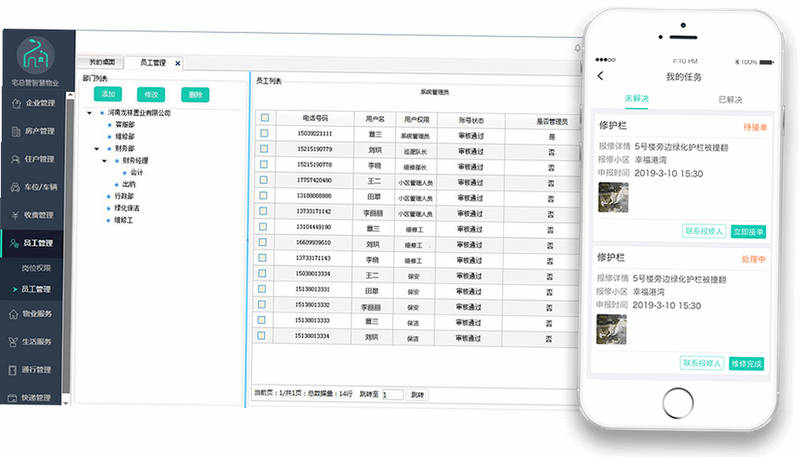
Task: Click the 是否管理员 column header
Action: 552,121
